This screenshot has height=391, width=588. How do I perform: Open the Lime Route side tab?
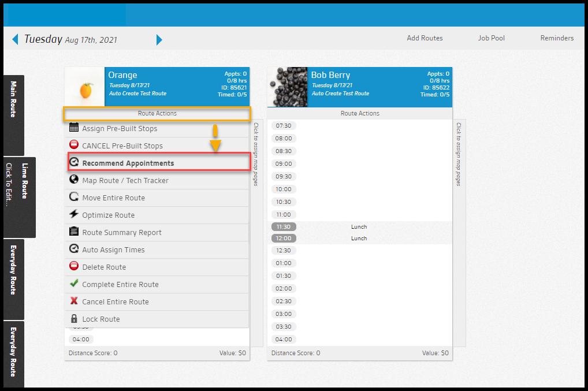(24, 181)
